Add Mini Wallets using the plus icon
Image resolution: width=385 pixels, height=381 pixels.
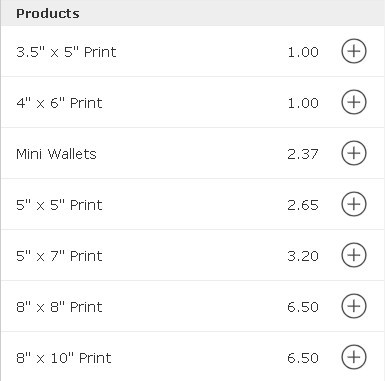pos(354,153)
